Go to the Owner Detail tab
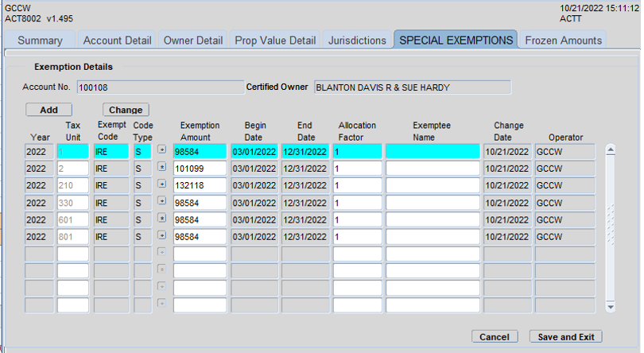The image size is (644, 353). 193,40
